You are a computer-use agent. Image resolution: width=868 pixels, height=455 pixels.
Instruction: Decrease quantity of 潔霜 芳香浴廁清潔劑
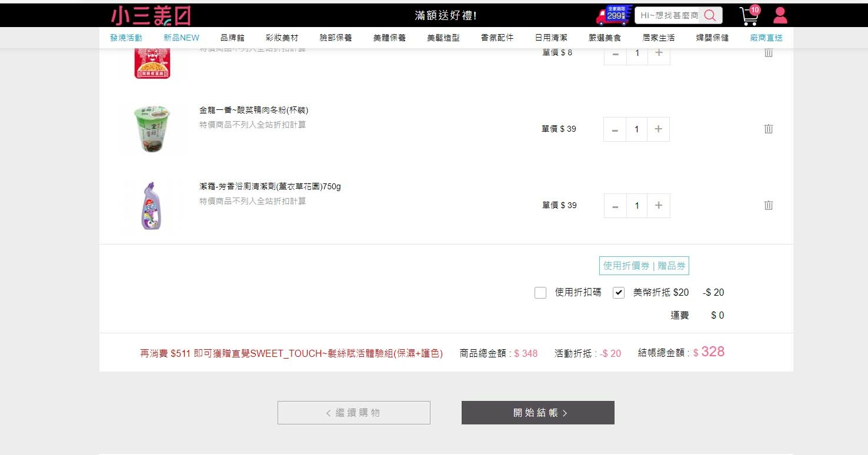coord(615,206)
